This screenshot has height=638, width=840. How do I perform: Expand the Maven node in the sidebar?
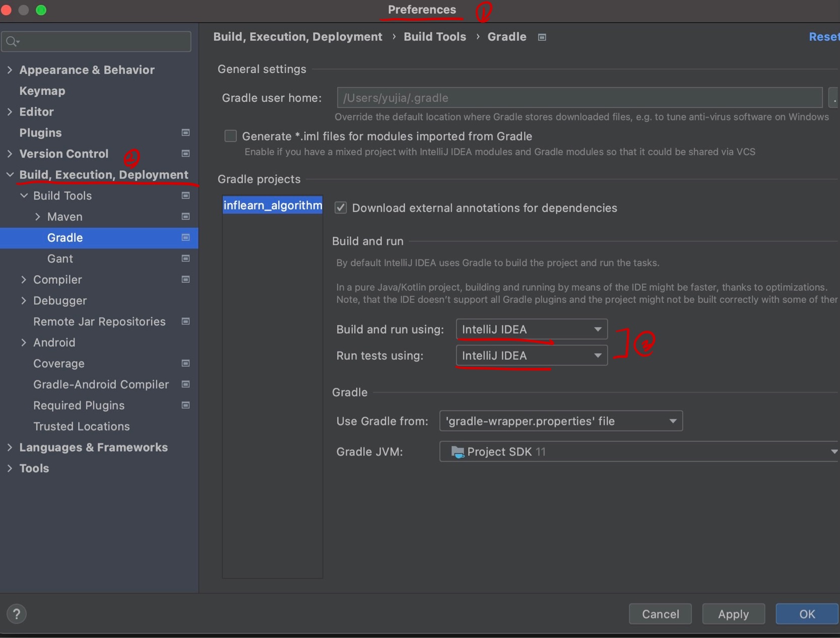[38, 217]
